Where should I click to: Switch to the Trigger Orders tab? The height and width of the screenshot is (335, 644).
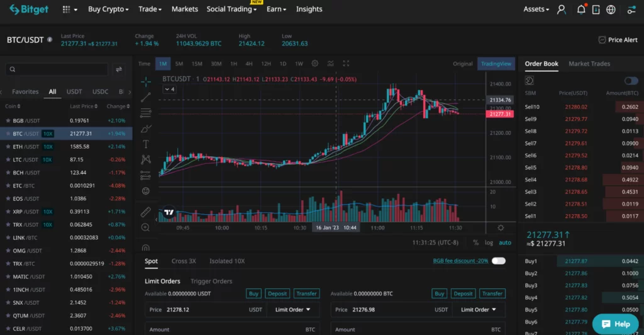tap(211, 281)
